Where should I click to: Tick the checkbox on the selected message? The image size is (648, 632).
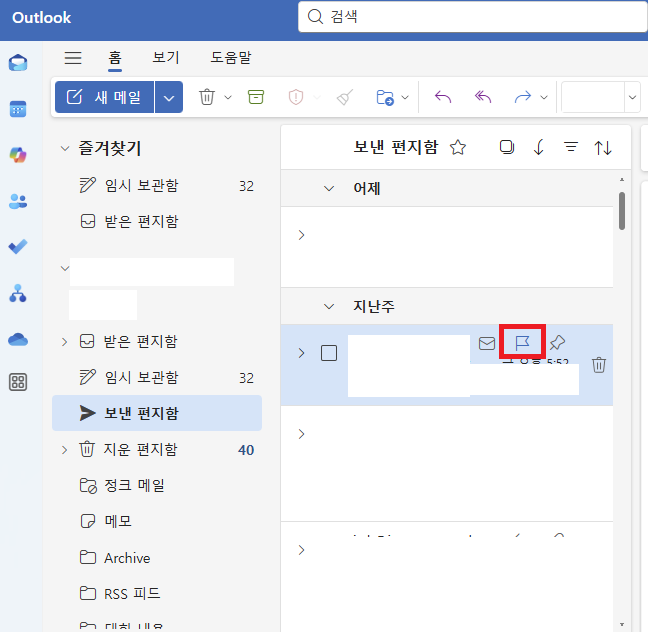click(x=329, y=353)
